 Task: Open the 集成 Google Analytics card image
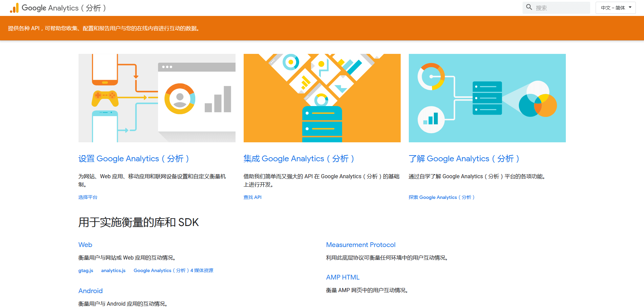point(322,98)
